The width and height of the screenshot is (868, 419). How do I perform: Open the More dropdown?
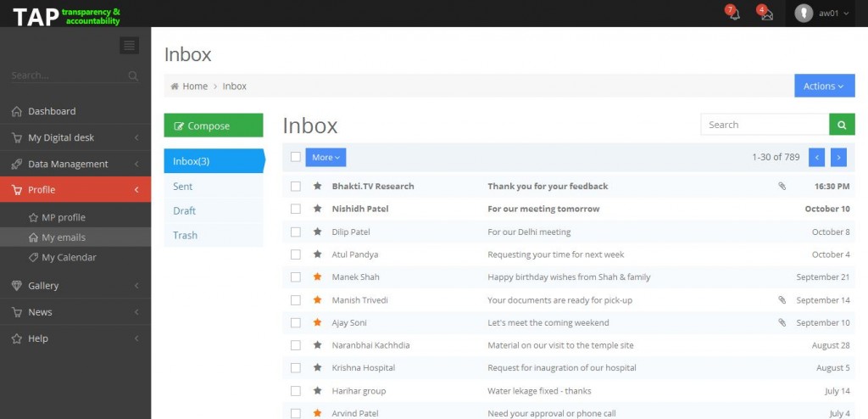pyautogui.click(x=325, y=158)
